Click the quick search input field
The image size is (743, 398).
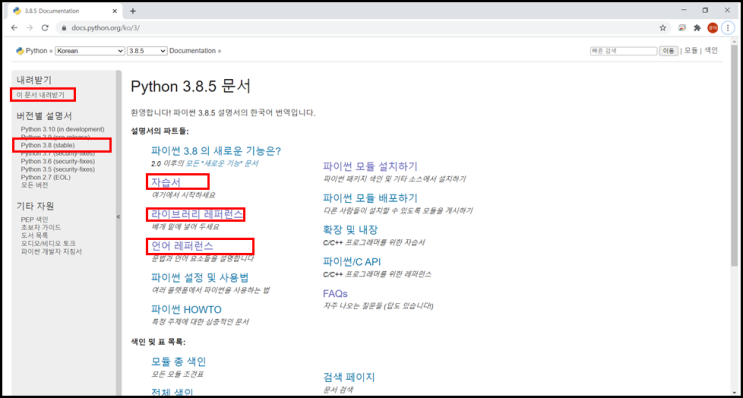click(623, 51)
